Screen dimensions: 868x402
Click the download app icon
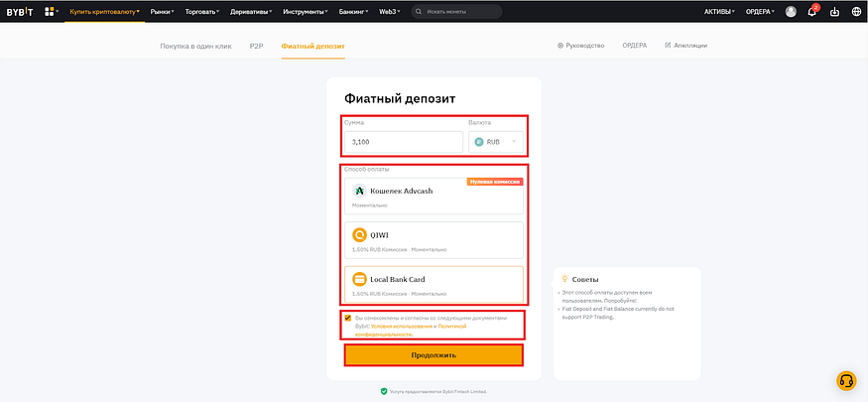835,12
